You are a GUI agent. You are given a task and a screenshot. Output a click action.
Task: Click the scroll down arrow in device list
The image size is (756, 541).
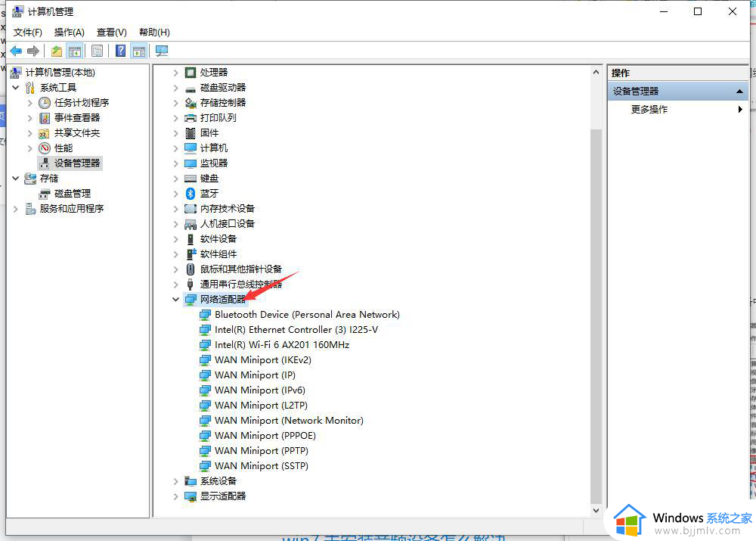[x=596, y=510]
